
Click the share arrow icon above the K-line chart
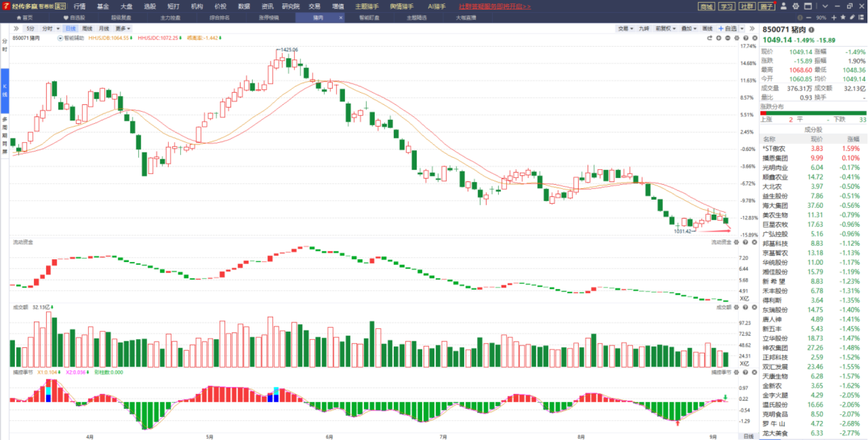709,38
